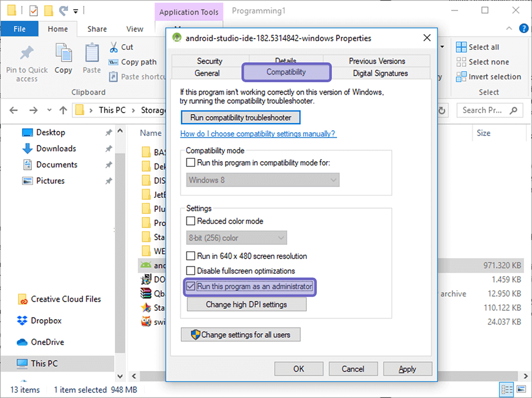Click the Select none icon
The width and height of the screenshot is (532, 398).
(x=461, y=62)
